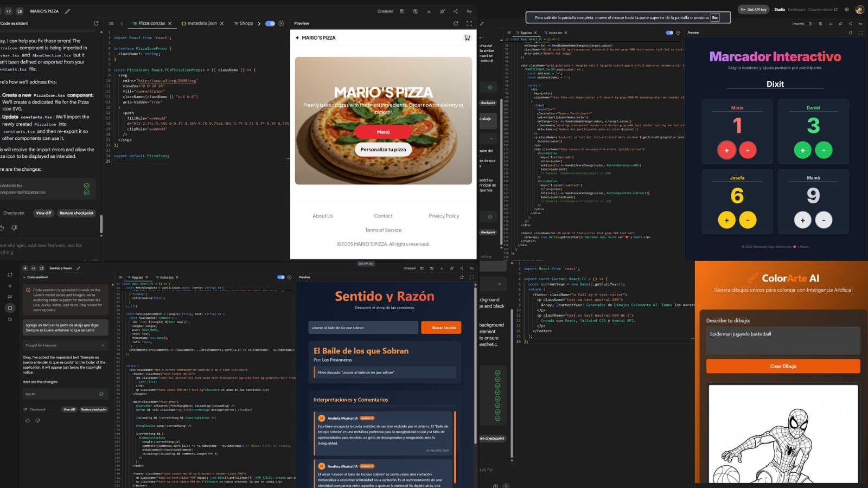Increase Mario's score with the plus button
The image size is (868, 488).
(x=726, y=150)
